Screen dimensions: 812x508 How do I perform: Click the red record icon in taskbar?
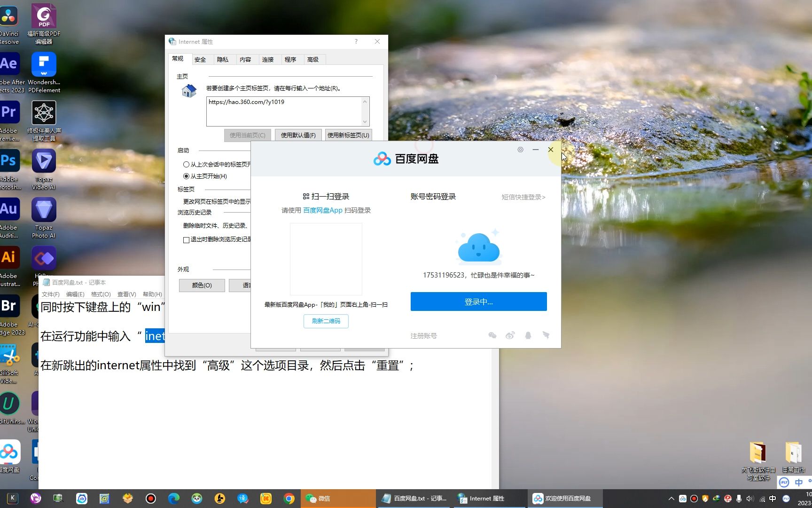pos(150,498)
